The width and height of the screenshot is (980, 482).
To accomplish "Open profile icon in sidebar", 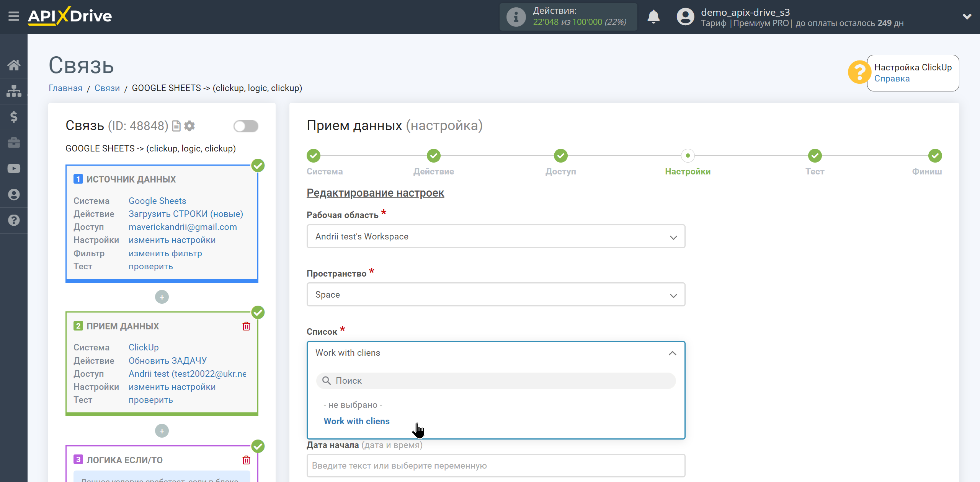I will click(x=14, y=194).
